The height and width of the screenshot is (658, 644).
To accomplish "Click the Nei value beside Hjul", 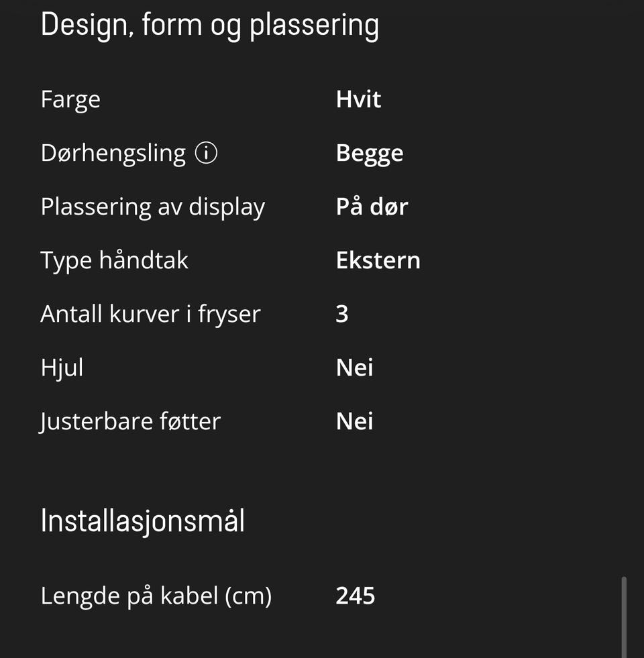I will click(x=354, y=368).
